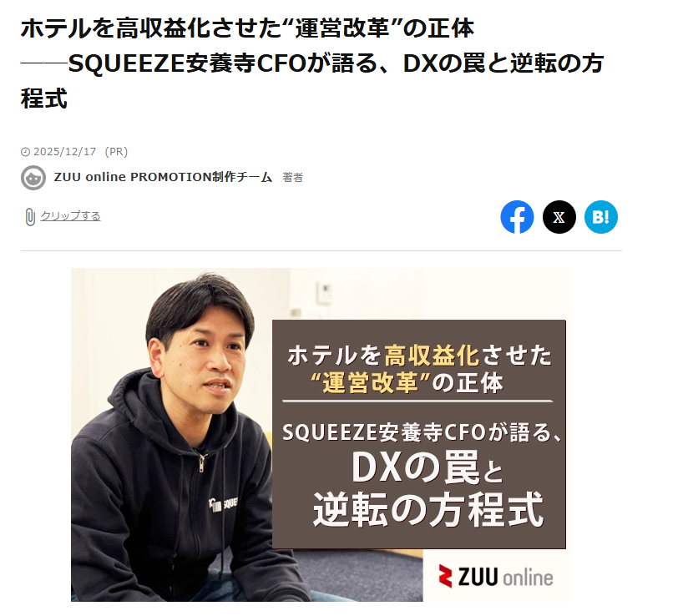Bookmark with the Hatena B! icon
678x616 pixels.
[x=601, y=217]
